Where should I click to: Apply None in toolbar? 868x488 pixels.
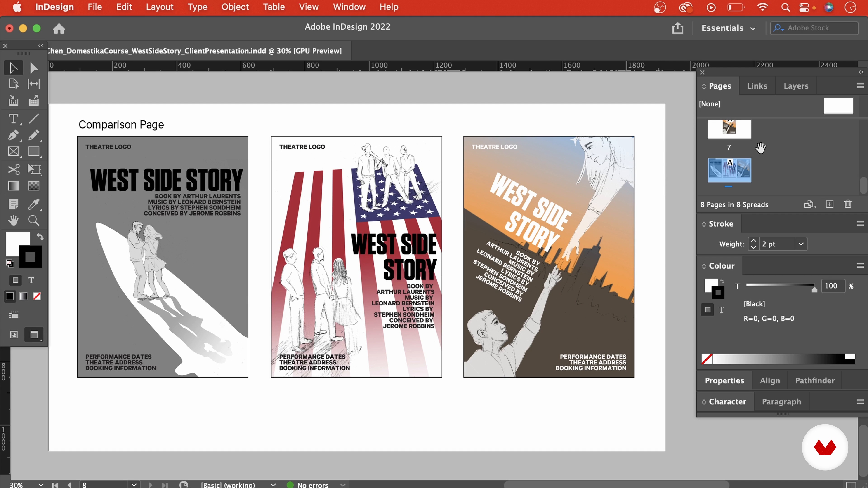[x=37, y=296]
